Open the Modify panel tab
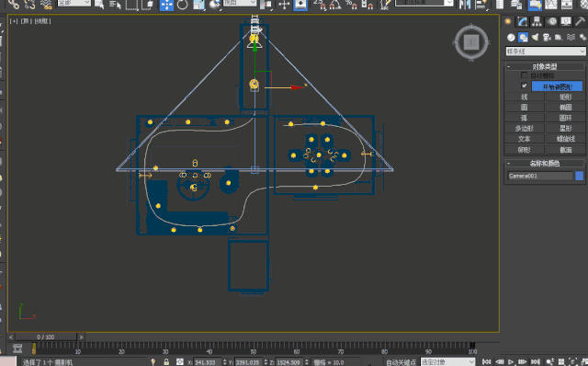This screenshot has width=588, height=366. point(522,22)
